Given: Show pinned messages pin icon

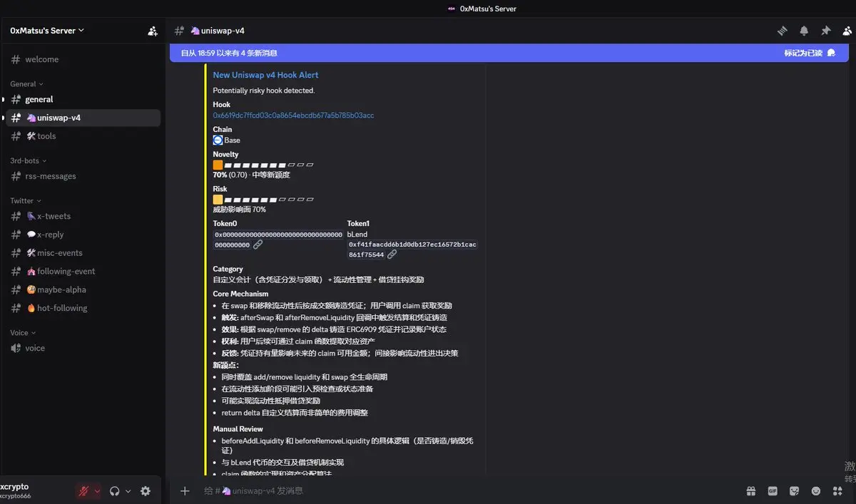Looking at the screenshot, I should (825, 31).
